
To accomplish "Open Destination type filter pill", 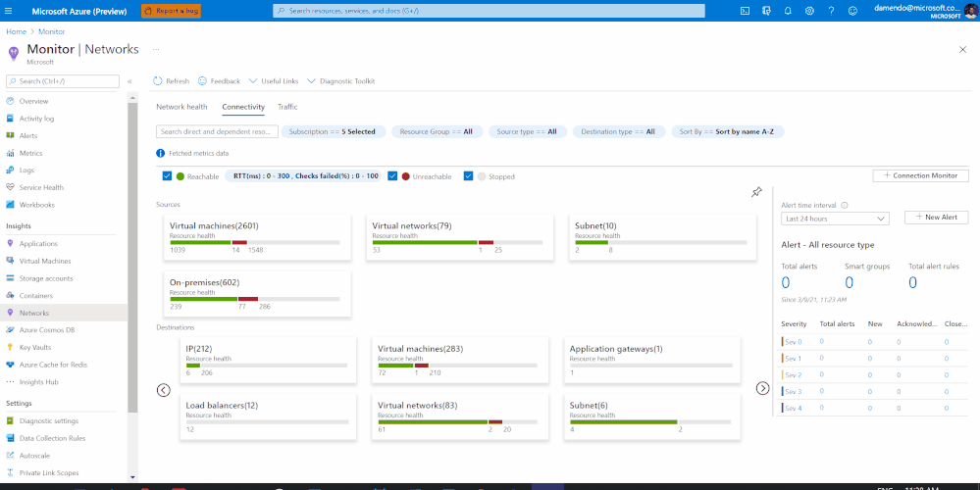I will 618,131.
